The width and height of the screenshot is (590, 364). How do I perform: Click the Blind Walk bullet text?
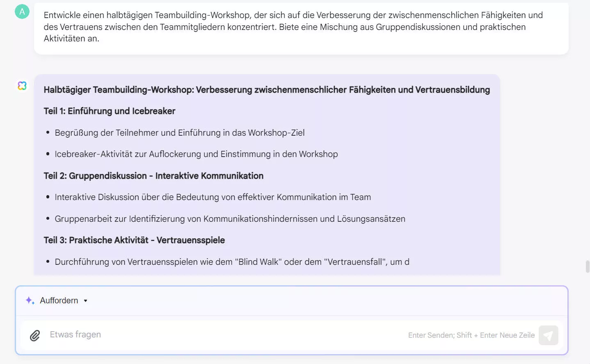[x=232, y=262]
